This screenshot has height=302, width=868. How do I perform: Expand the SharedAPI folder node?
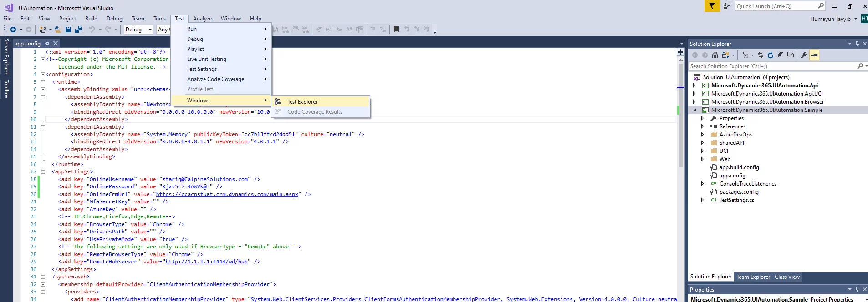[703, 143]
